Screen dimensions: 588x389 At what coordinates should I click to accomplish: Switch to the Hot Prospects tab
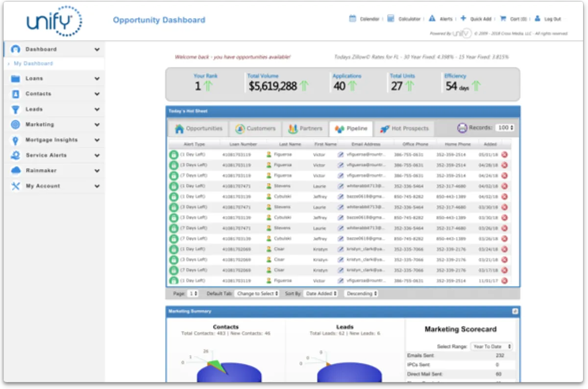tap(404, 129)
